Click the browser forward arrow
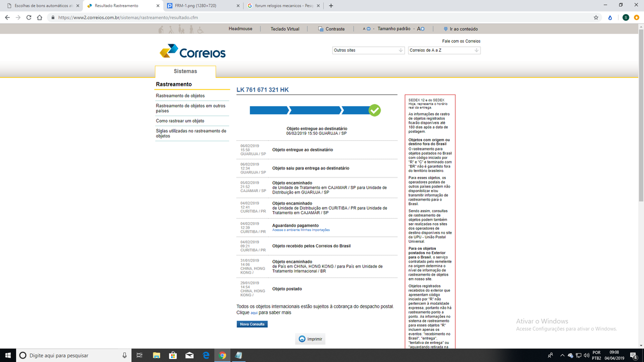The image size is (644, 362). click(18, 17)
